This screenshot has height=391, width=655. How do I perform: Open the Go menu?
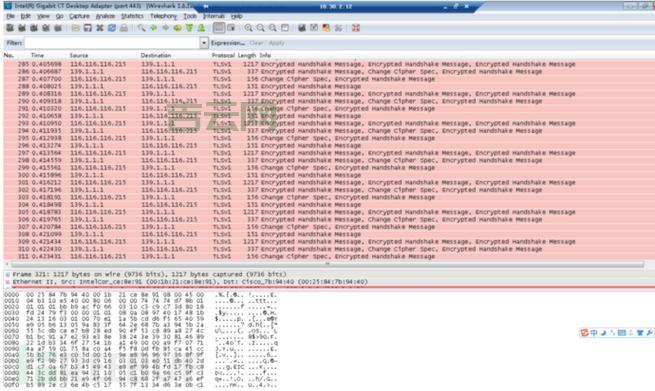60,16
